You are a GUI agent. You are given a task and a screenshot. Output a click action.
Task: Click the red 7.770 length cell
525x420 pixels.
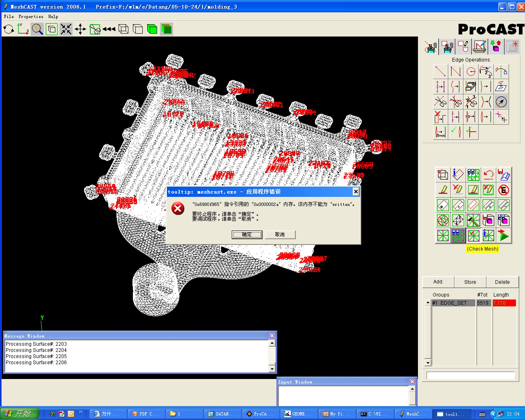click(x=504, y=303)
